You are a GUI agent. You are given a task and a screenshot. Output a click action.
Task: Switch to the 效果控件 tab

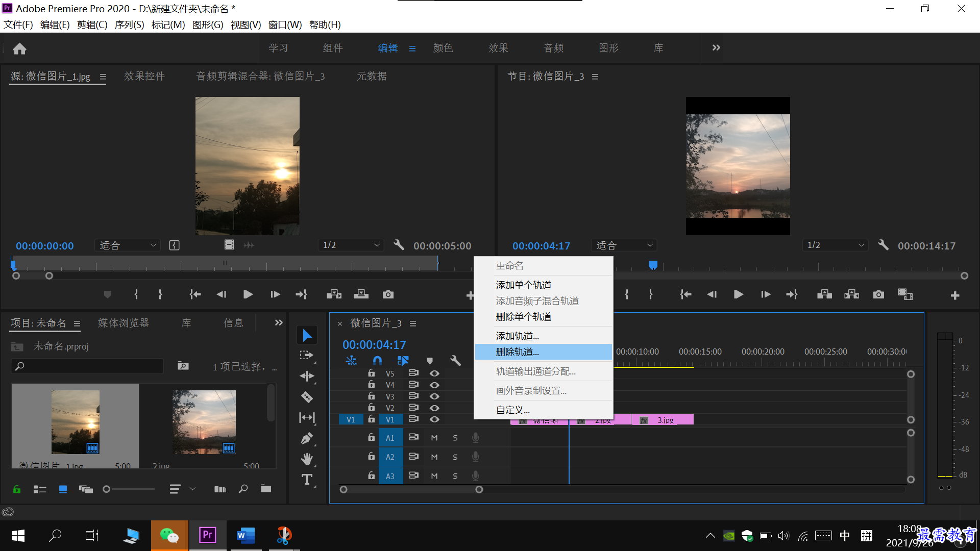144,76
